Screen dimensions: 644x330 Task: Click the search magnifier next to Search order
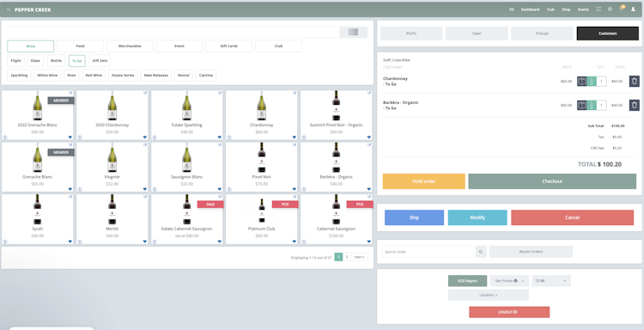[x=481, y=252]
